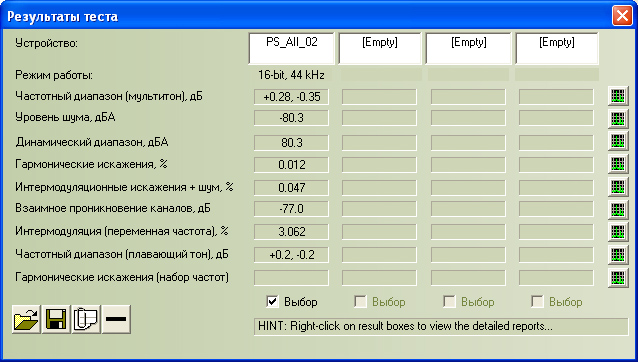Click the +0.28, -0.35 frequency response box

click(291, 97)
